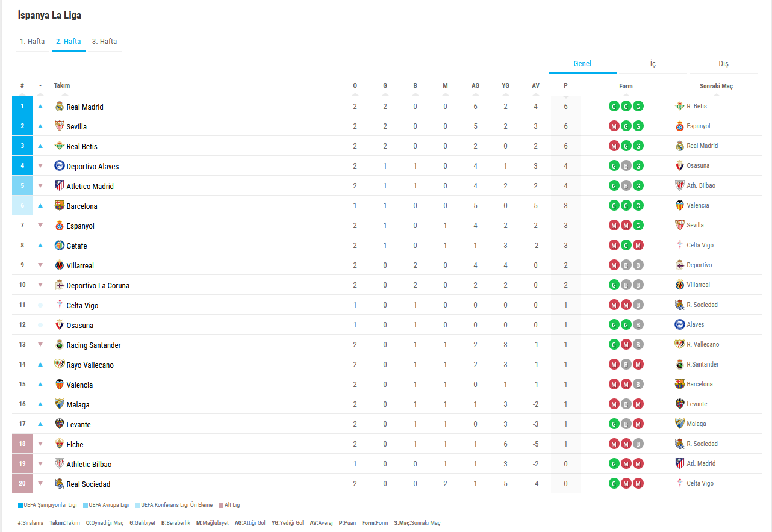Sort the table by the P points column
The height and width of the screenshot is (532, 772).
(565, 85)
